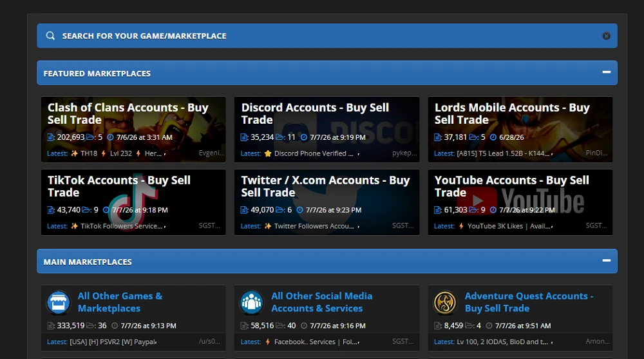Collapse the Featured Marketplaces section
Viewport: 644px width, 359px height.
point(606,72)
